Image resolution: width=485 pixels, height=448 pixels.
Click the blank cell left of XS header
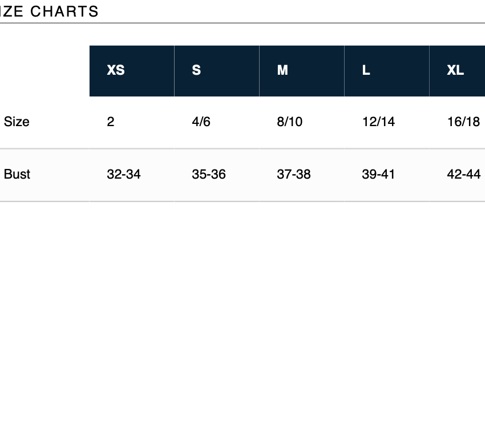pyautogui.click(x=45, y=70)
